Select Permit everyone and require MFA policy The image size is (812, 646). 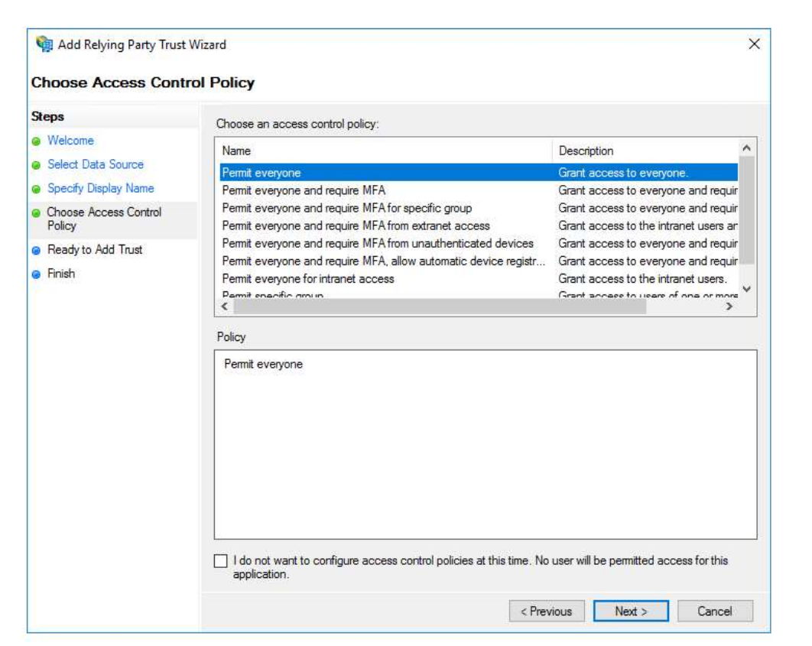tap(303, 190)
